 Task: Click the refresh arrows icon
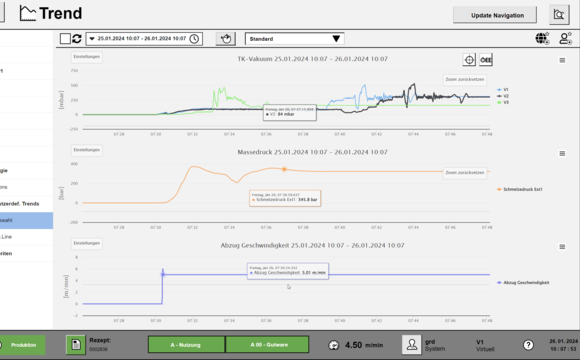[77, 38]
